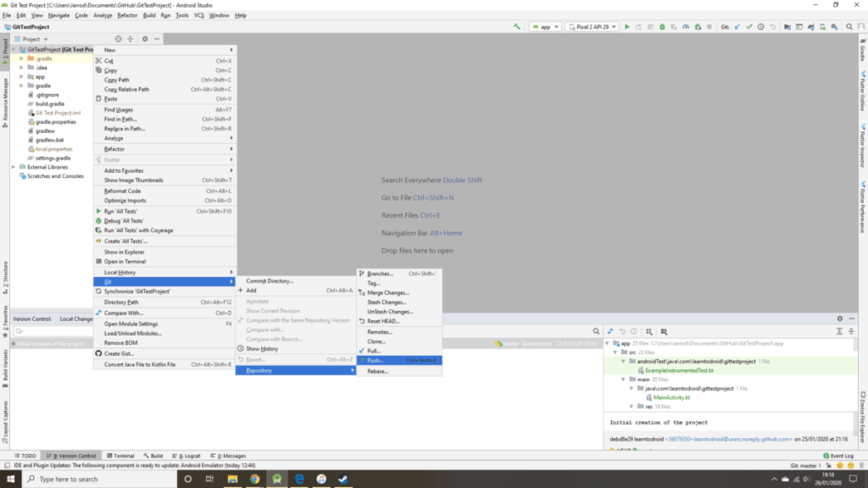Expand External Libraries in project tree
868x488 pixels.
14,167
